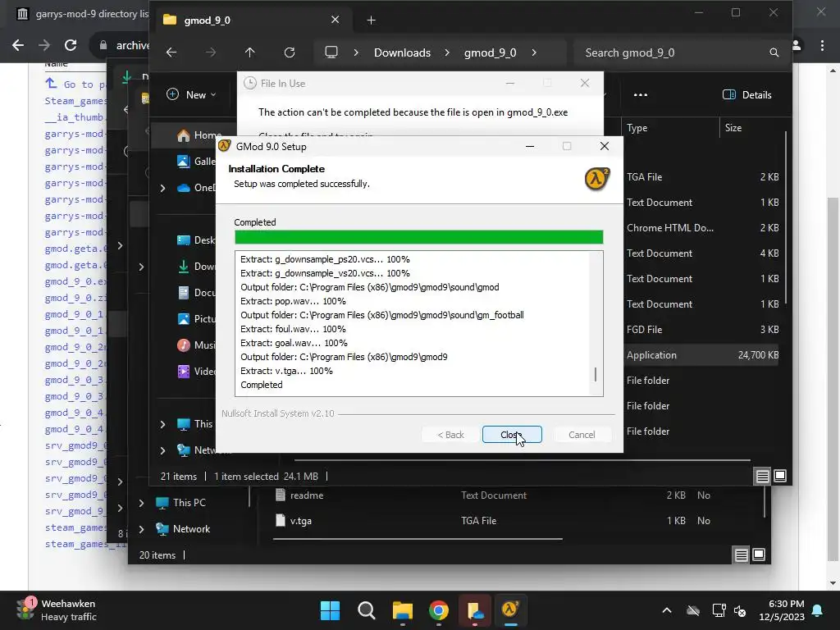840x630 pixels.
Task: Click the install log scrollbar thumb
Action: tap(596, 374)
